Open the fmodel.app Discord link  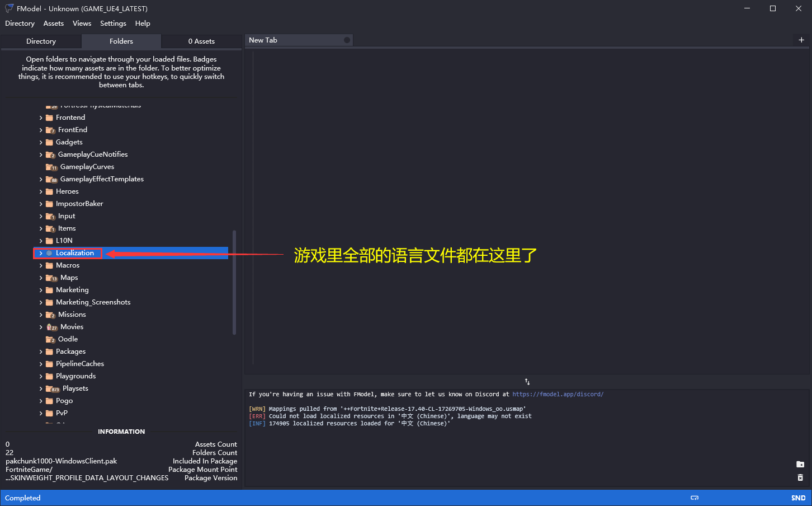click(x=558, y=394)
